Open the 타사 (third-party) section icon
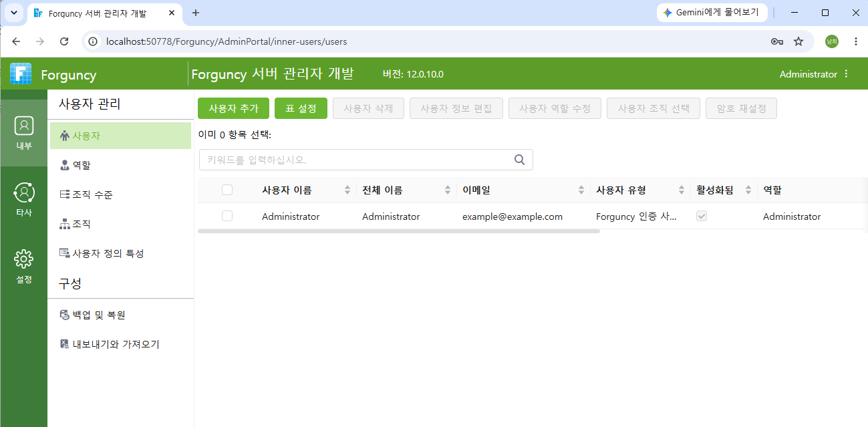The width and height of the screenshot is (868, 427). (x=23, y=192)
